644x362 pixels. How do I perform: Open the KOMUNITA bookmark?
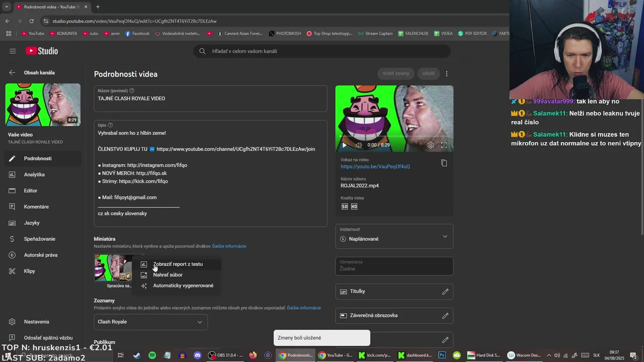[x=63, y=34]
